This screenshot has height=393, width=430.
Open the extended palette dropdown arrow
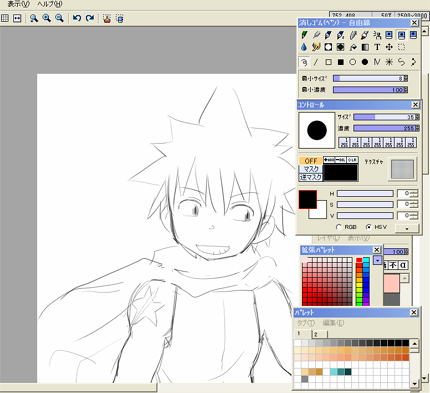(x=377, y=260)
